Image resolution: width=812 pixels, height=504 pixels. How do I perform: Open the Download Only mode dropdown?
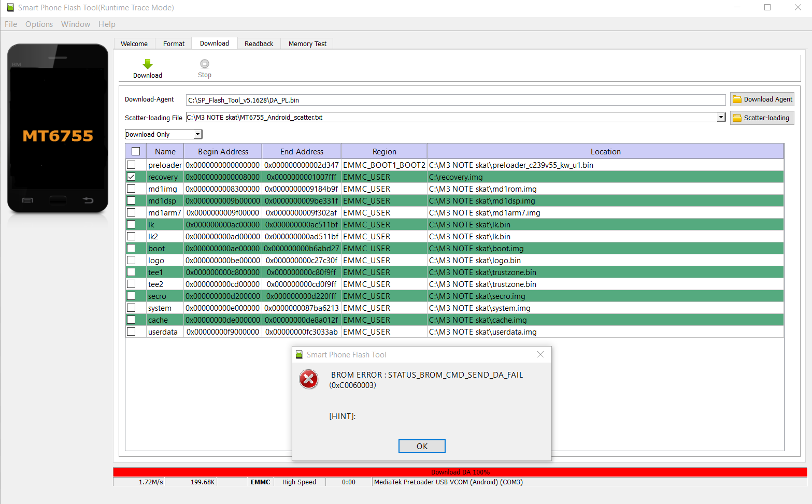coord(197,135)
